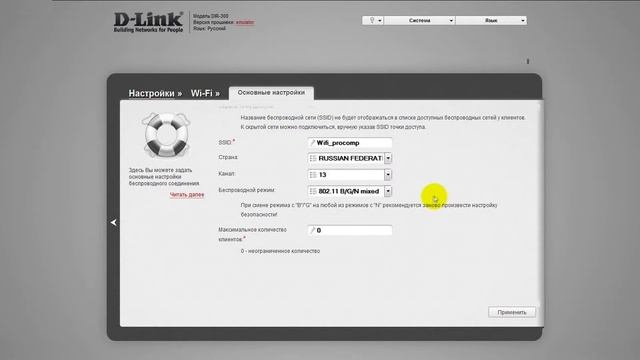Open the Читать далее link
640x360 pixels.
coord(187,195)
